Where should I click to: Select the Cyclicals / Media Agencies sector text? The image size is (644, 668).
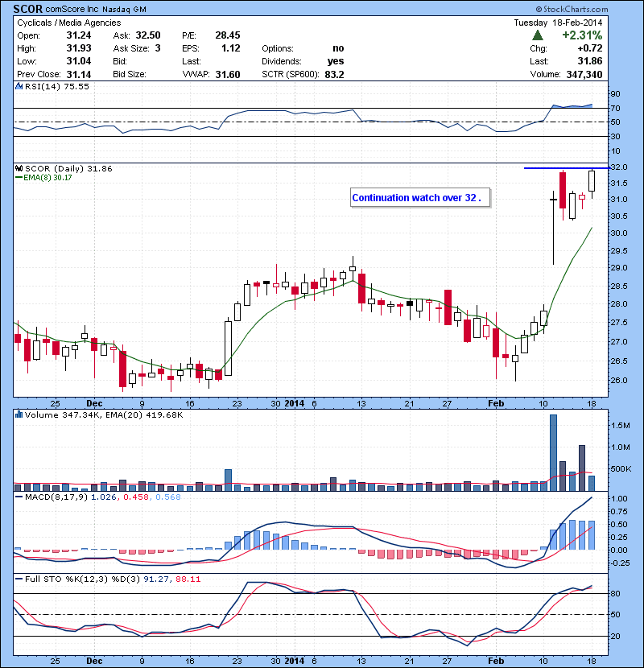[69, 23]
